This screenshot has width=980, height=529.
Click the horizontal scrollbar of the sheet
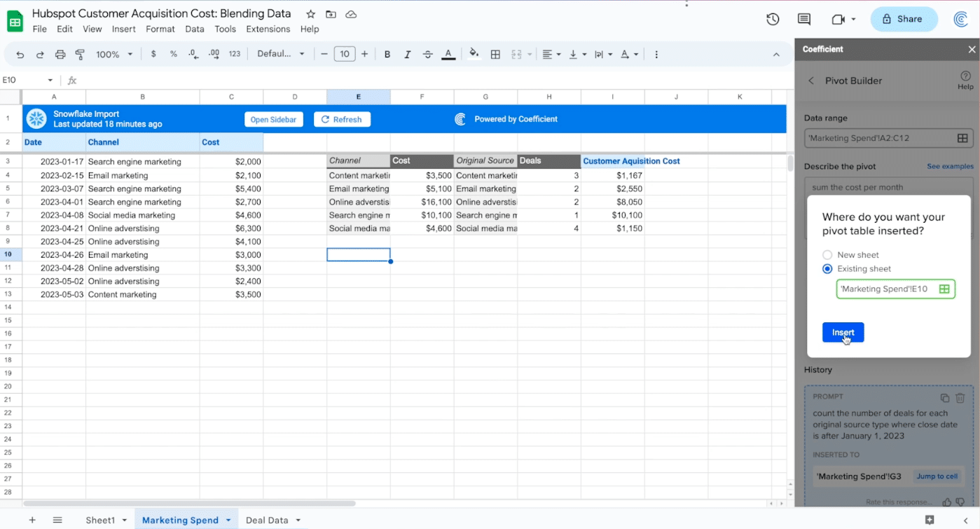pos(189,503)
